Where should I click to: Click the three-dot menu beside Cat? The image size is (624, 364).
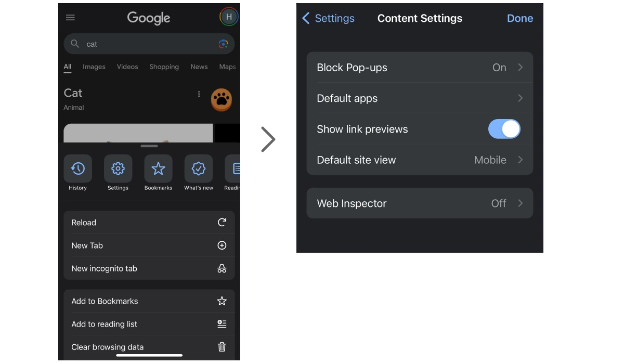pos(199,94)
